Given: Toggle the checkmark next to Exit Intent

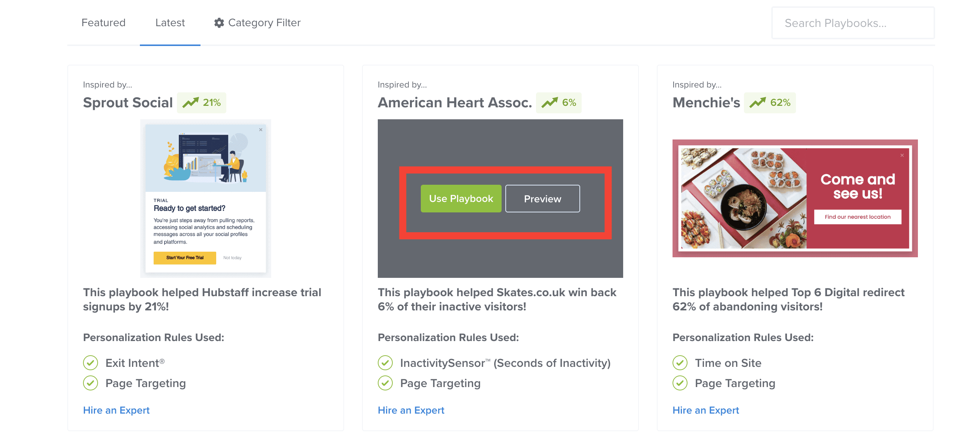Looking at the screenshot, I should coord(90,363).
